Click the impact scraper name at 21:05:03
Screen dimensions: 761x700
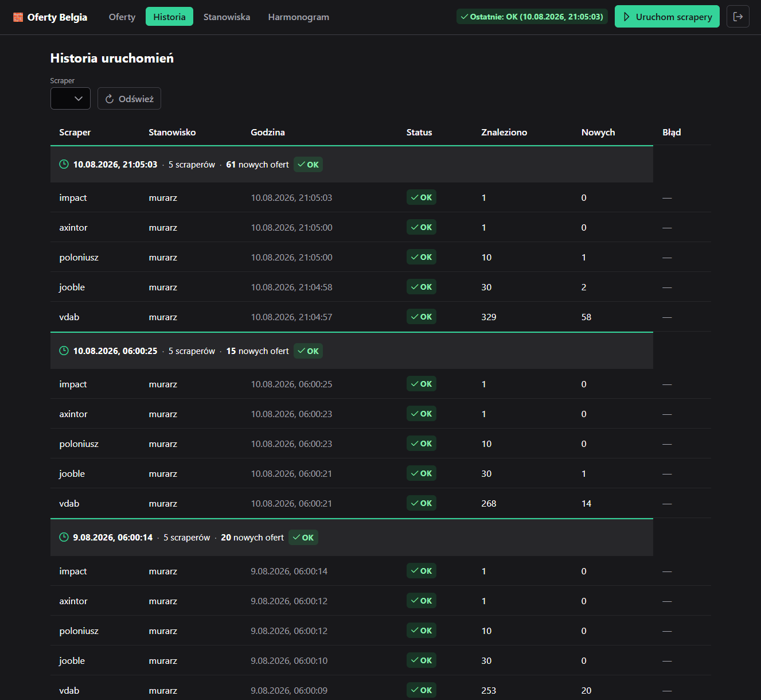(73, 197)
